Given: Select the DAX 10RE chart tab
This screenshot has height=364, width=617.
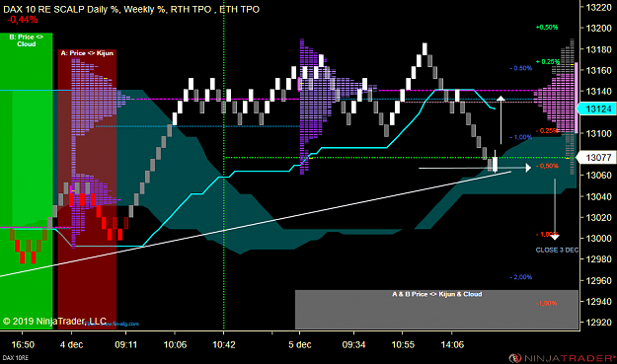Looking at the screenshot, I should tap(16, 358).
